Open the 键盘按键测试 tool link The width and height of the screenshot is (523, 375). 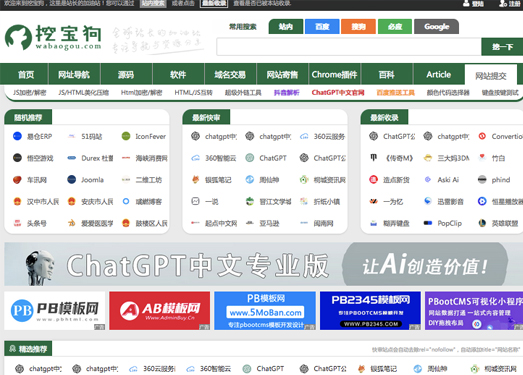(x=500, y=92)
